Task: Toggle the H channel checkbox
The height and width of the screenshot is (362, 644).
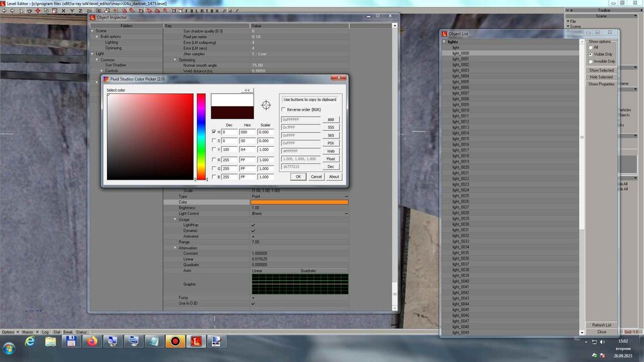Action: (x=214, y=131)
